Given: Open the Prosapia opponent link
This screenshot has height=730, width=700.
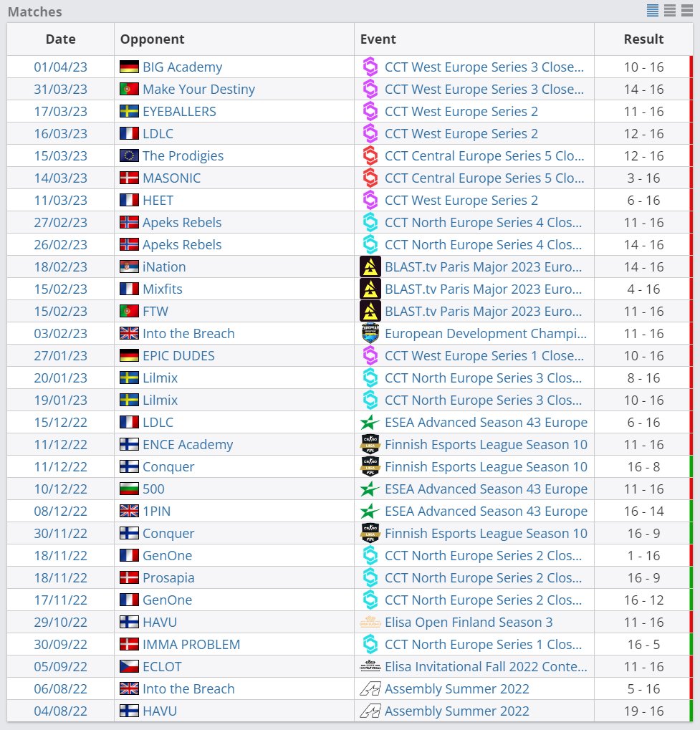Looking at the screenshot, I should coord(168,577).
